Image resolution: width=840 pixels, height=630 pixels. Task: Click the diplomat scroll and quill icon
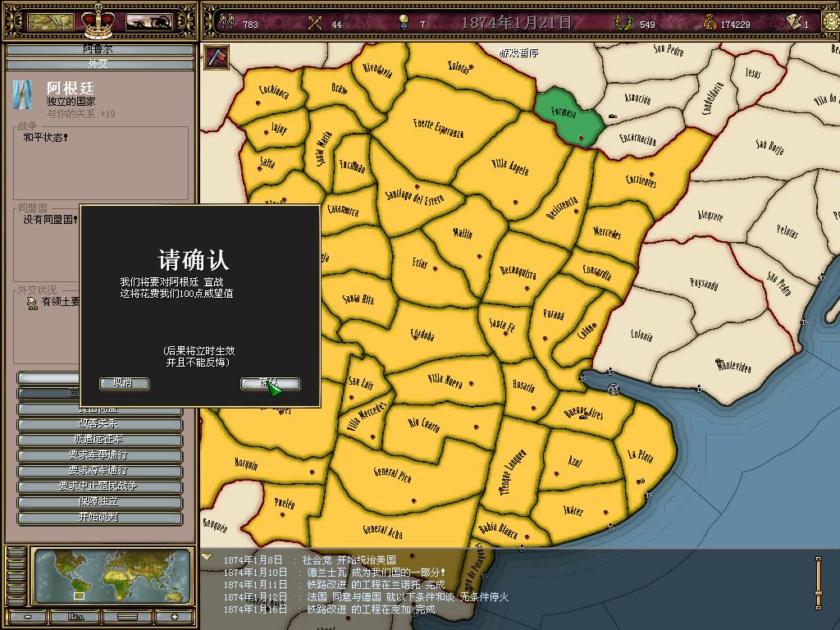[794, 22]
